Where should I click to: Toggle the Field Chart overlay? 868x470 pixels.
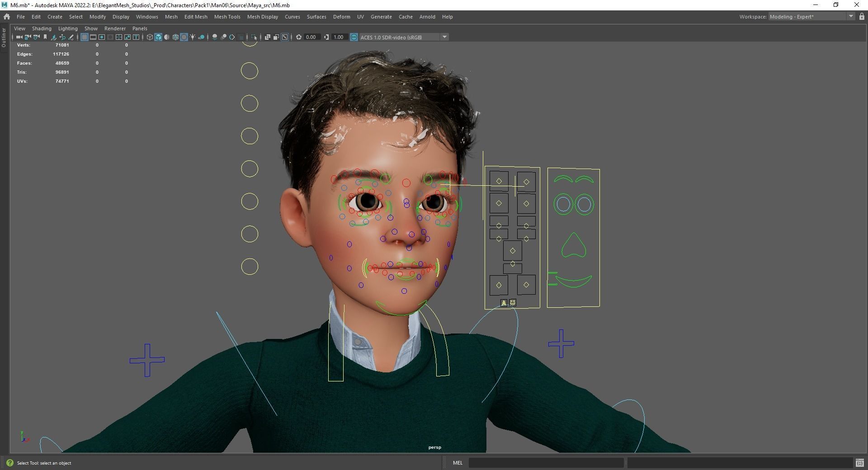tap(119, 37)
